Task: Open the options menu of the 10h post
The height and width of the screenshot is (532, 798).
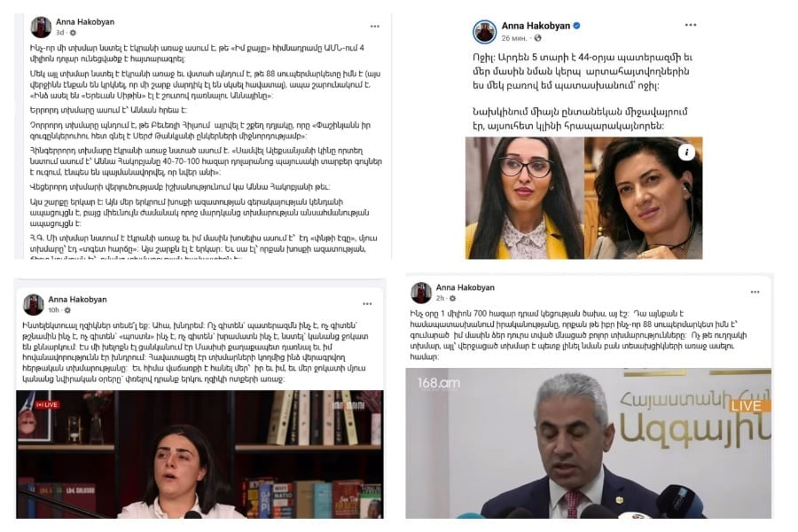Action: [x=367, y=304]
